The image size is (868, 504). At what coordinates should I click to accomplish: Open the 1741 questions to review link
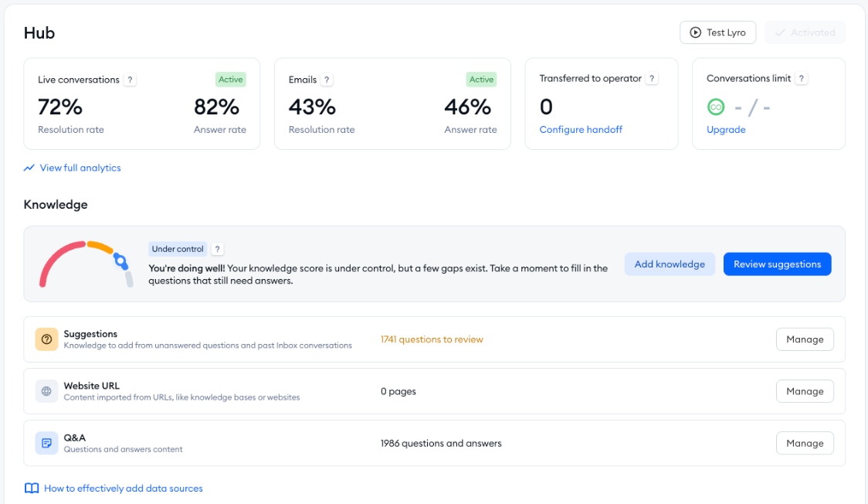tap(432, 339)
